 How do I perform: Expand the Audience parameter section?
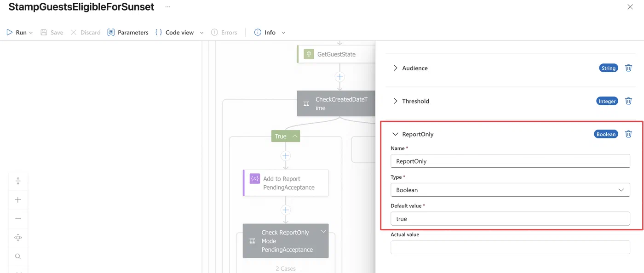point(395,68)
